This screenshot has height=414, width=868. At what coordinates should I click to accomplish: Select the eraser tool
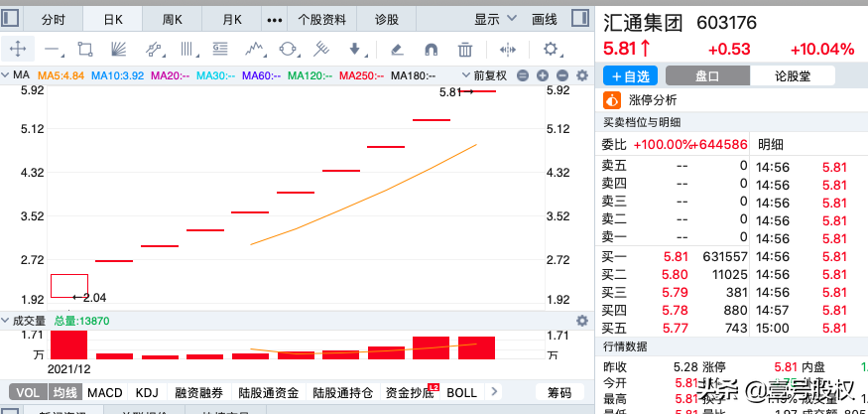[397, 50]
